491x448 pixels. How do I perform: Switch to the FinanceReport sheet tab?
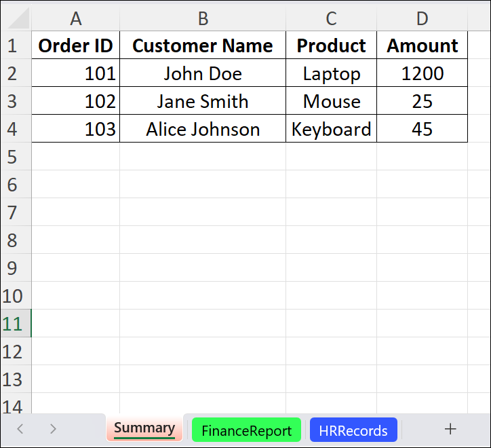[x=246, y=430]
